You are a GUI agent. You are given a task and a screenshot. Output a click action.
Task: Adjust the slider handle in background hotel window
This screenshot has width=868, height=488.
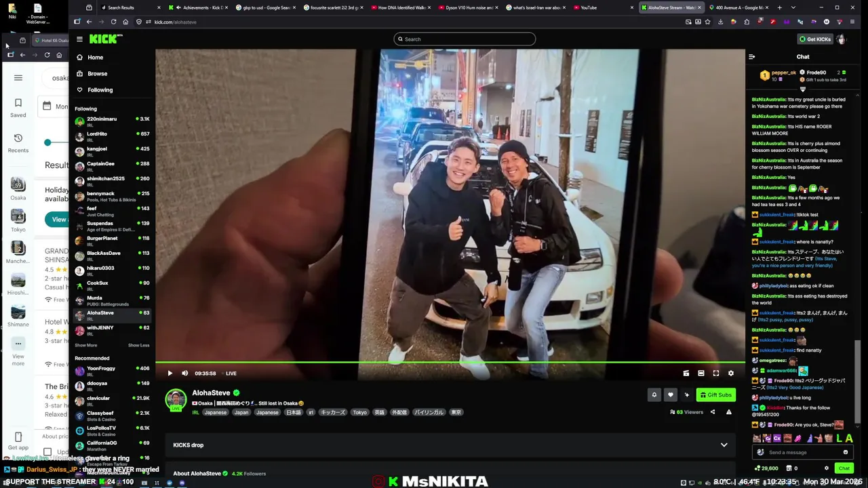click(47, 142)
